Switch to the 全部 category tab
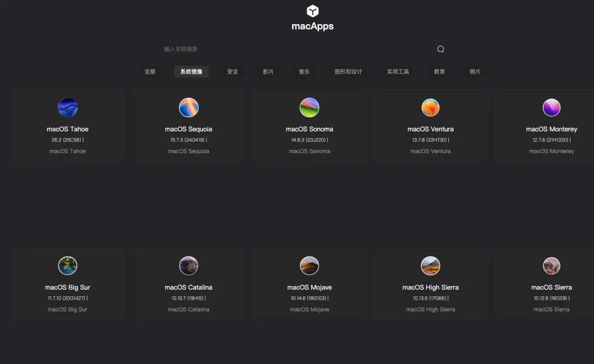The width and height of the screenshot is (594, 364). [x=150, y=71]
